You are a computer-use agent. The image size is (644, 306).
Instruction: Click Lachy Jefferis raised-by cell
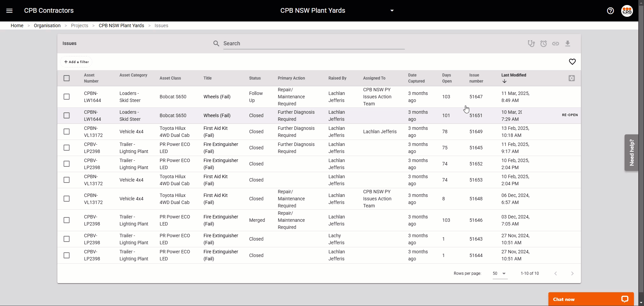point(336,239)
